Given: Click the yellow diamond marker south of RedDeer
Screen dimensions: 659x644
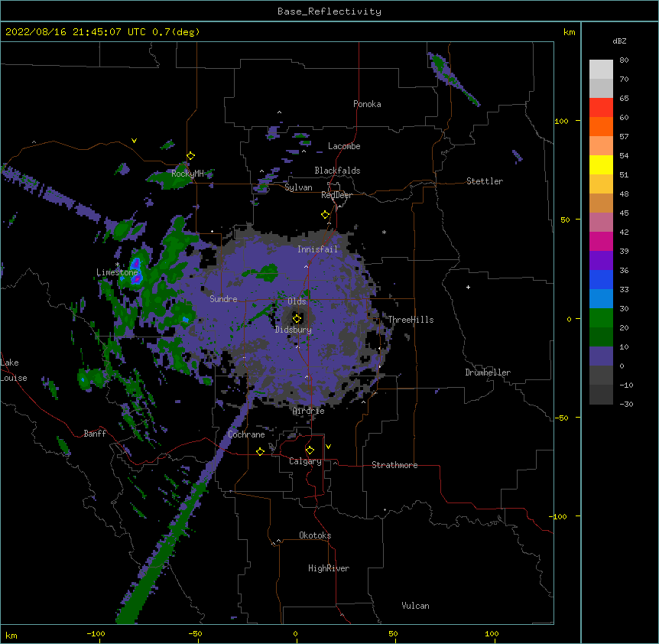Looking at the screenshot, I should point(326,215).
